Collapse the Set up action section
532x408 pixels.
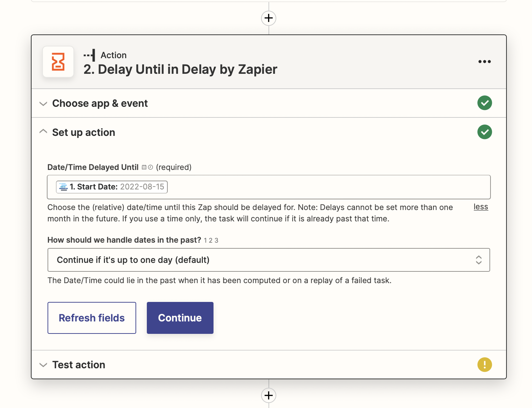tap(84, 132)
